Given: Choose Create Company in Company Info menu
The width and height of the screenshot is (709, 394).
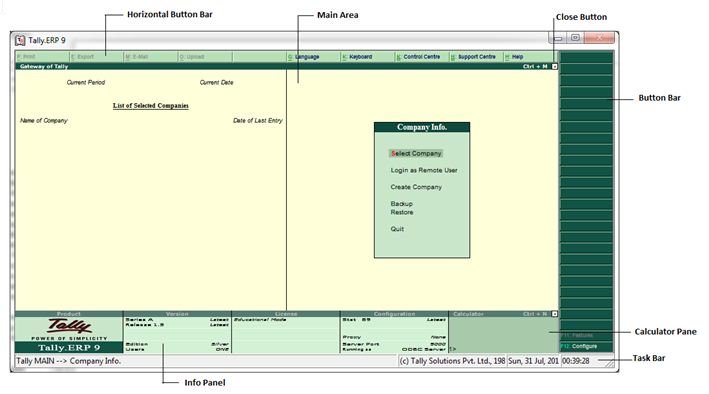Looking at the screenshot, I should coord(416,187).
